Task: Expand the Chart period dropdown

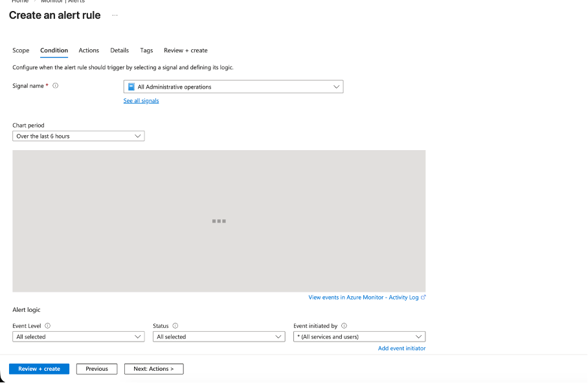Action: point(78,137)
